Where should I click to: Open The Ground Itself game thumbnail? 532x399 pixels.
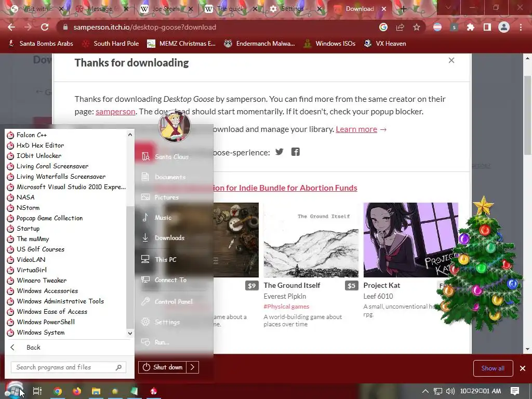click(311, 240)
